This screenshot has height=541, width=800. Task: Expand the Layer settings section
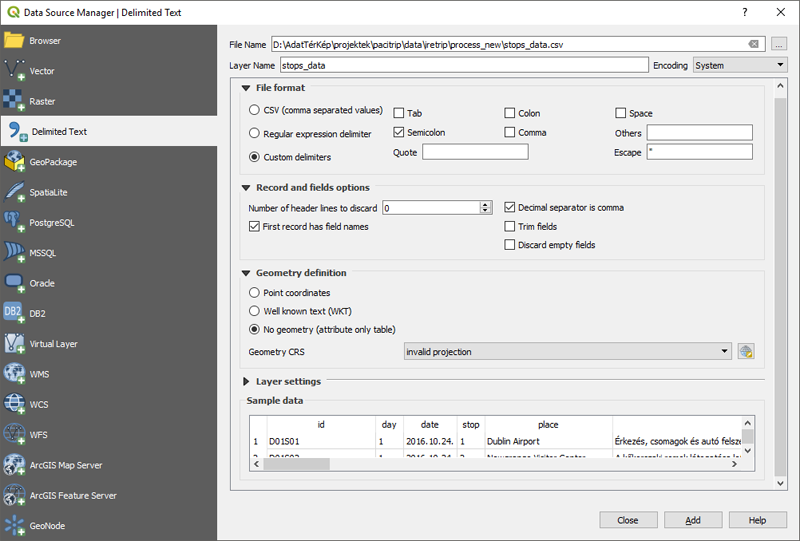click(x=246, y=381)
